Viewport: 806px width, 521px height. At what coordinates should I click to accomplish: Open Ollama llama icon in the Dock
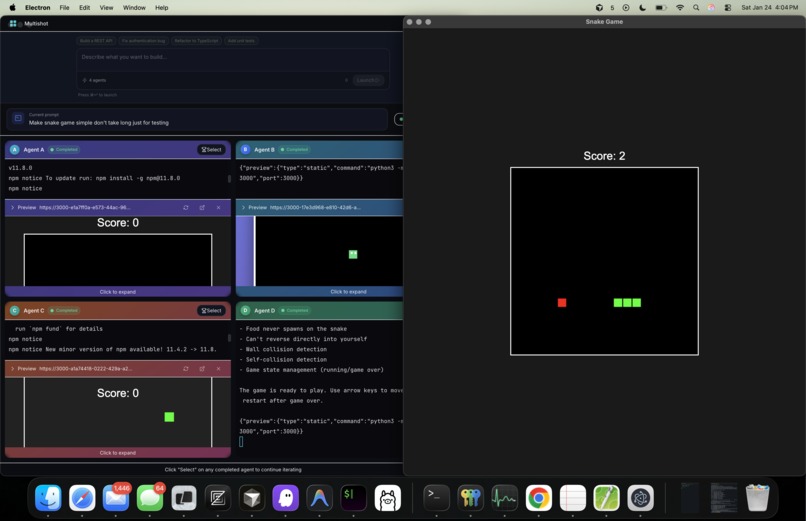387,498
